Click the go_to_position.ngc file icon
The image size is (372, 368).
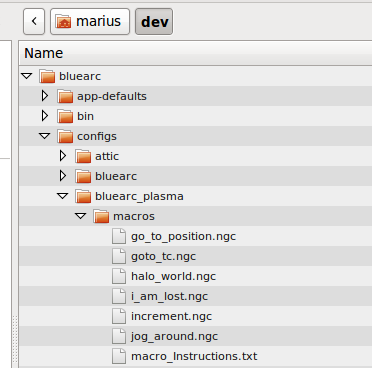pos(119,236)
